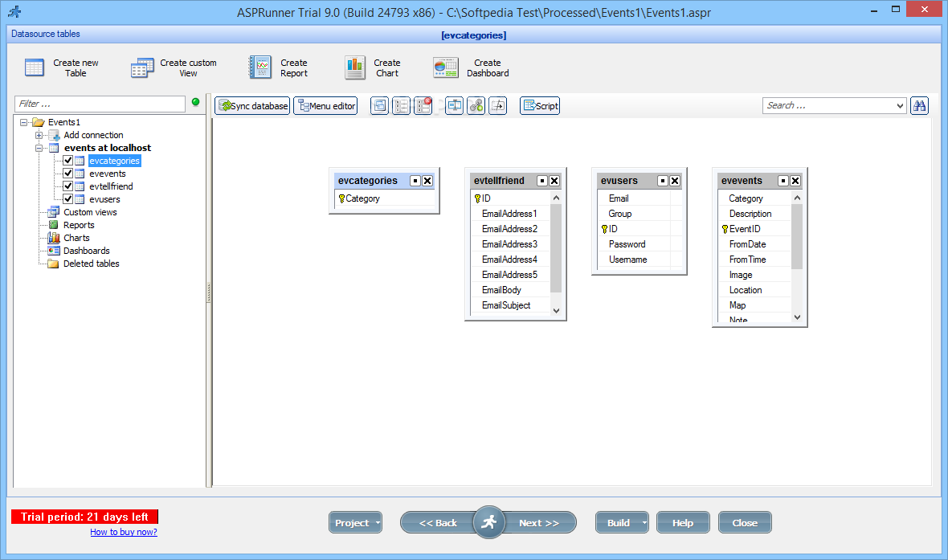Screen dimensions: 948x560
Task: Open the Create Report icon
Action: (x=260, y=67)
